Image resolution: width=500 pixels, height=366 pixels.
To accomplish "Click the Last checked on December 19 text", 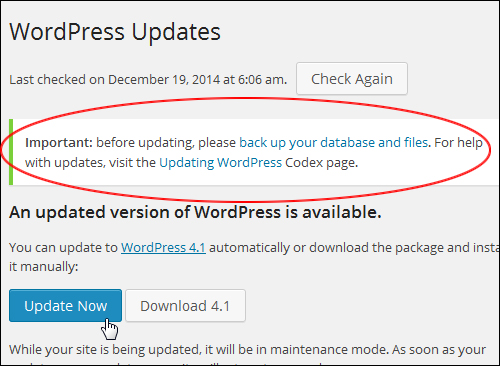I will (x=148, y=80).
